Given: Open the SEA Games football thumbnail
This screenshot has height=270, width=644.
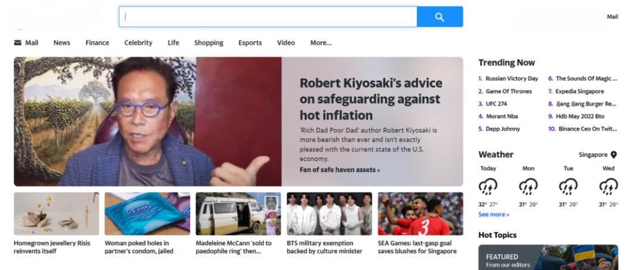Looking at the screenshot, I should click(420, 214).
